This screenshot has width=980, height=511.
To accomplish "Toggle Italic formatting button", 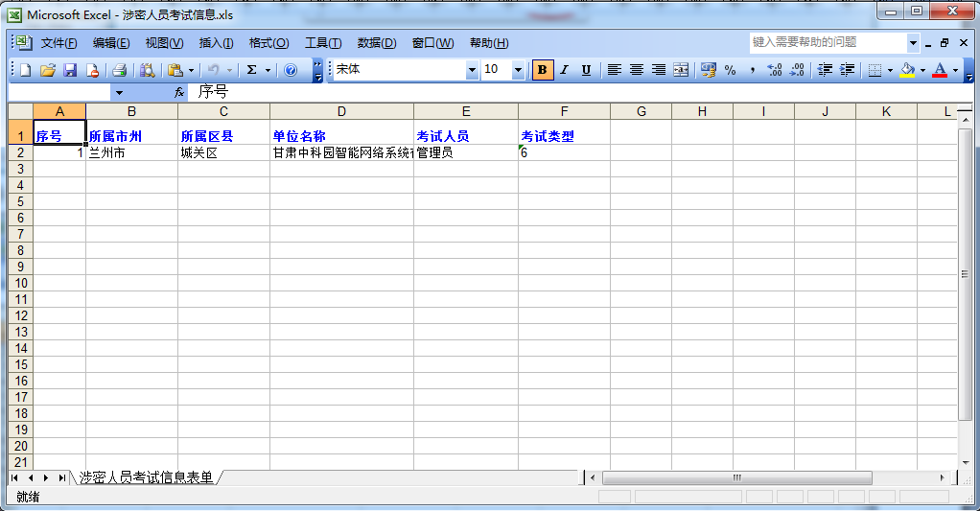I will tap(564, 70).
